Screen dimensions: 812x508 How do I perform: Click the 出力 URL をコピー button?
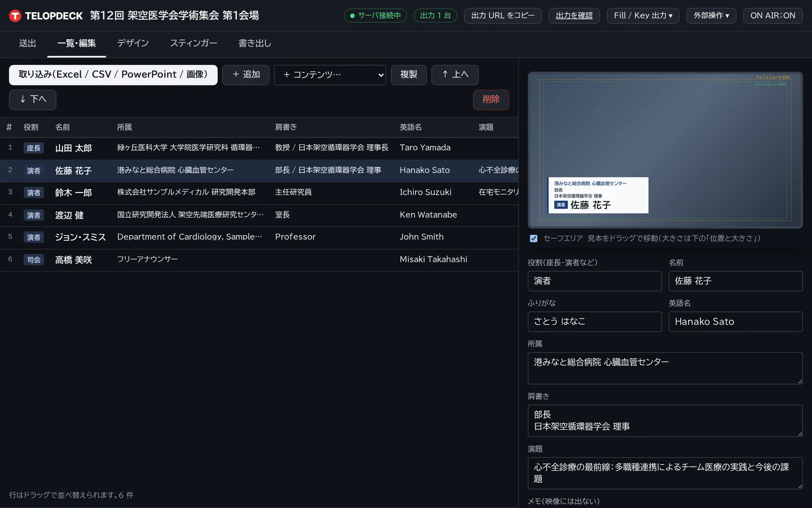coord(503,16)
